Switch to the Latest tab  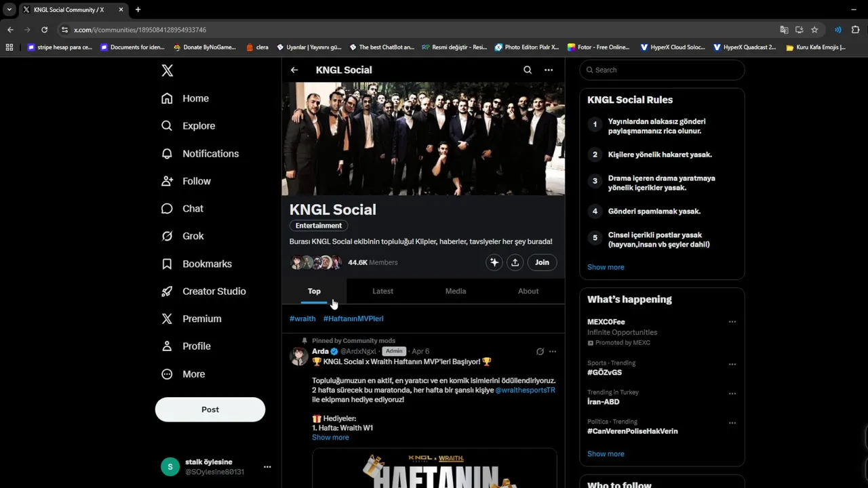point(382,291)
